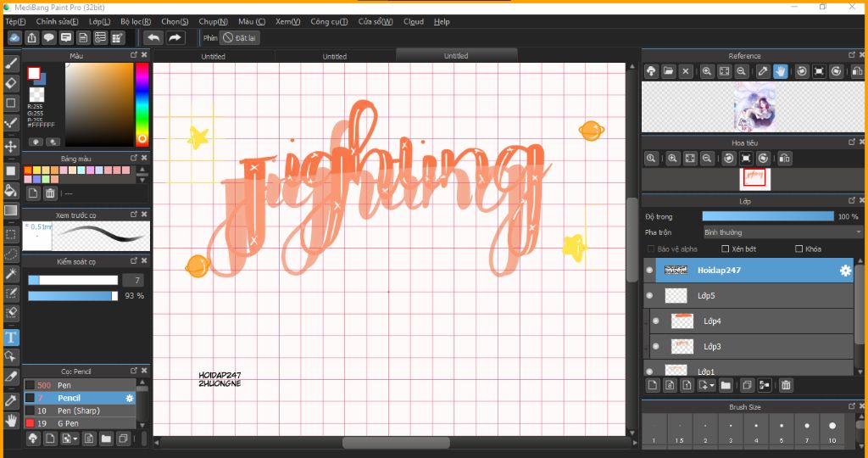
Task: Undock the Bảng màu panel
Action: tap(133, 158)
